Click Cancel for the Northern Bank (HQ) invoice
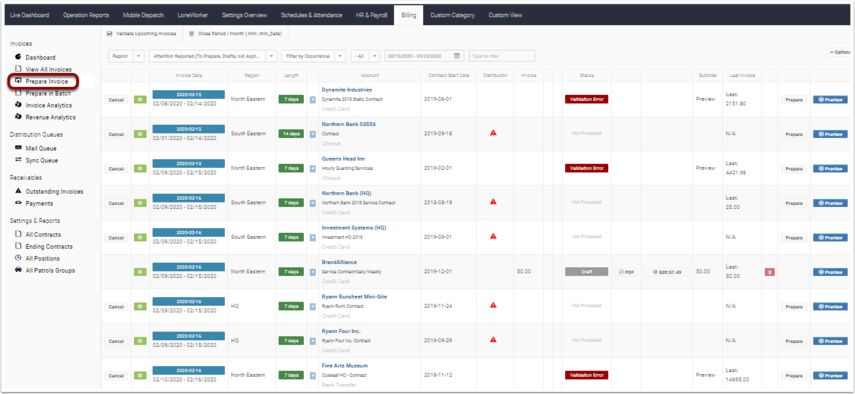 pyautogui.click(x=116, y=203)
